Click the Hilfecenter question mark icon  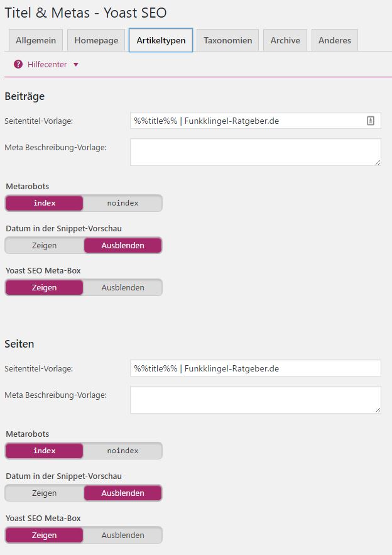[18, 64]
